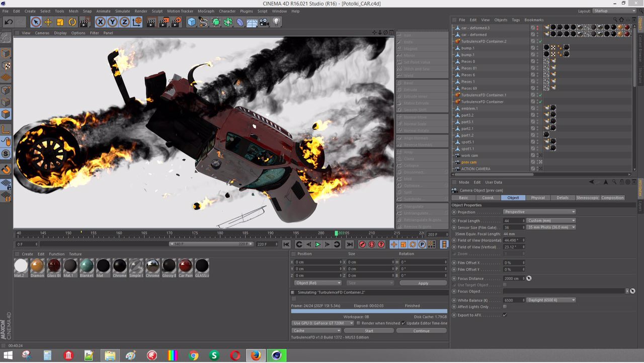This screenshot has height=363, width=644.
Task: Switch to Stereoscopic tab
Action: 587,198
